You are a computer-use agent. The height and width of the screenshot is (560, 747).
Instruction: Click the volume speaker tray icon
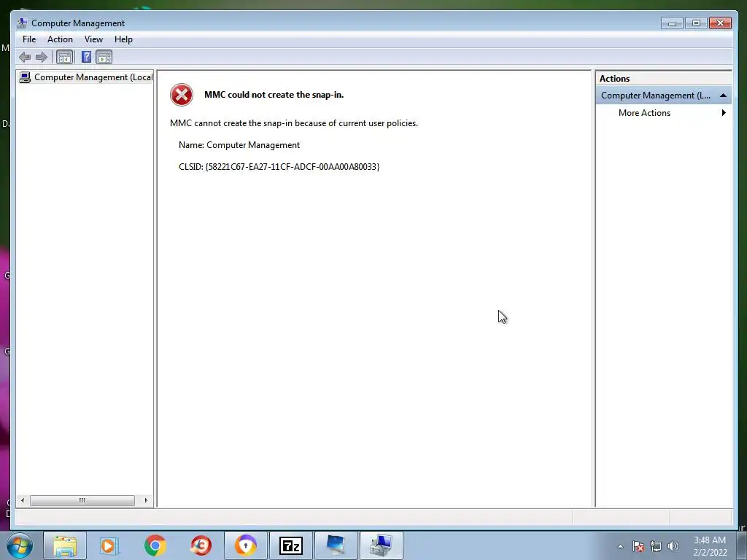coord(673,546)
